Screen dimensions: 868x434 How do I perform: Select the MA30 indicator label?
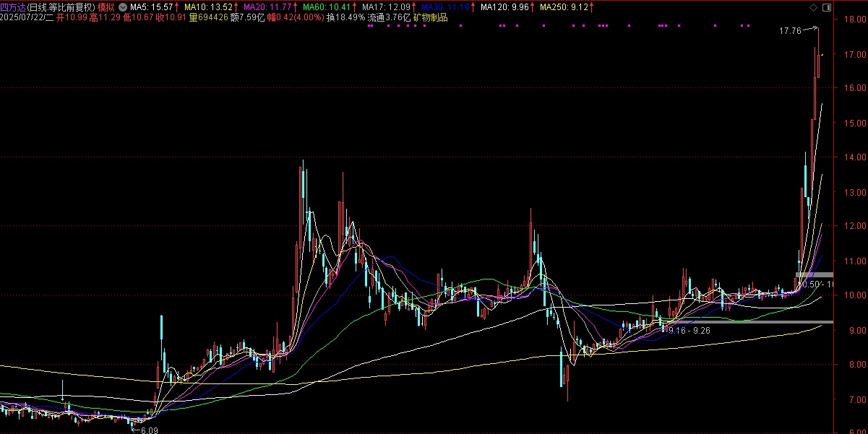(x=446, y=6)
